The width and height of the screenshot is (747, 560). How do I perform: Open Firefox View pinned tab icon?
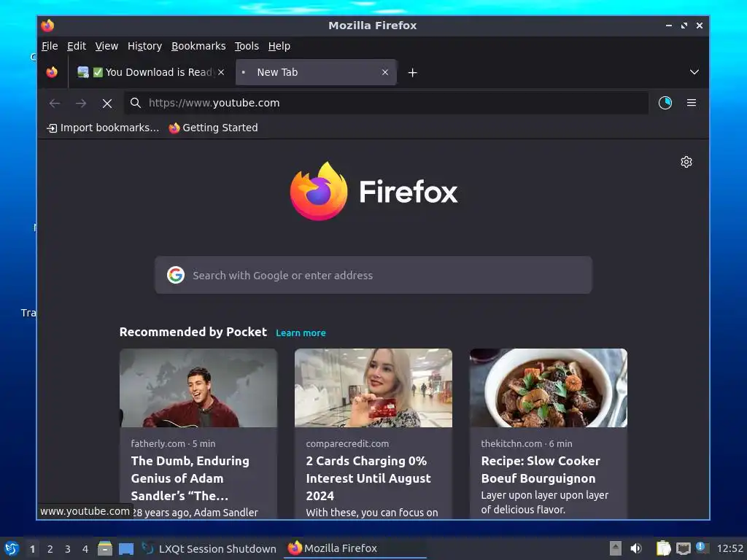(x=52, y=72)
